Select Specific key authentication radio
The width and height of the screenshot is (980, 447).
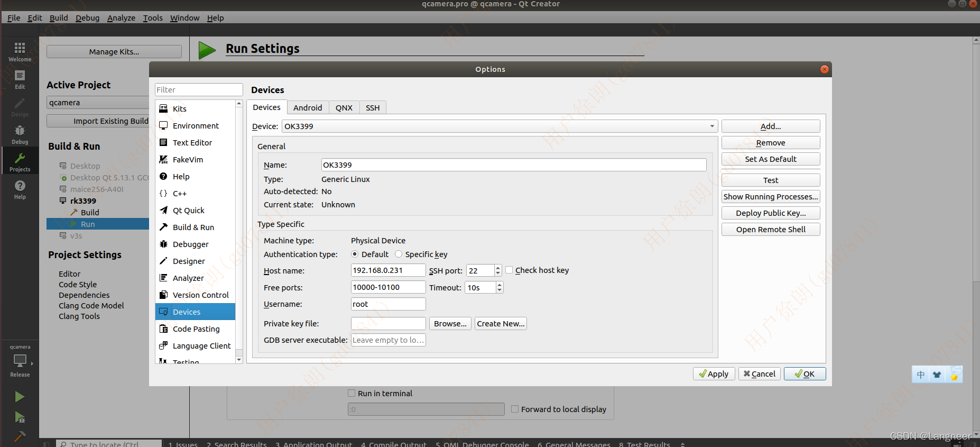tap(399, 254)
